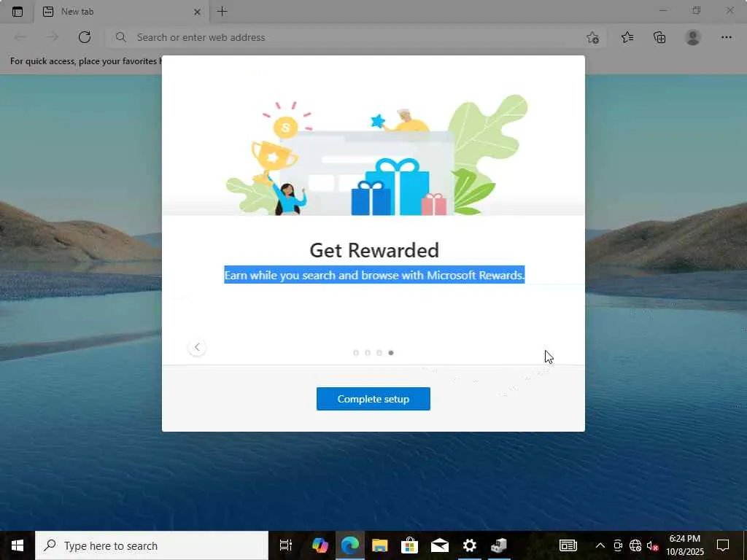The height and width of the screenshot is (560, 747).
Task: Close the New tab tab
Action: (x=197, y=12)
